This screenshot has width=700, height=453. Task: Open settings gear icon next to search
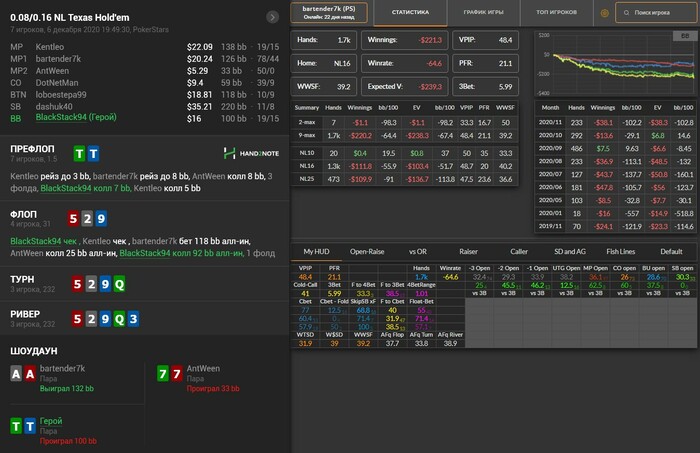point(604,13)
